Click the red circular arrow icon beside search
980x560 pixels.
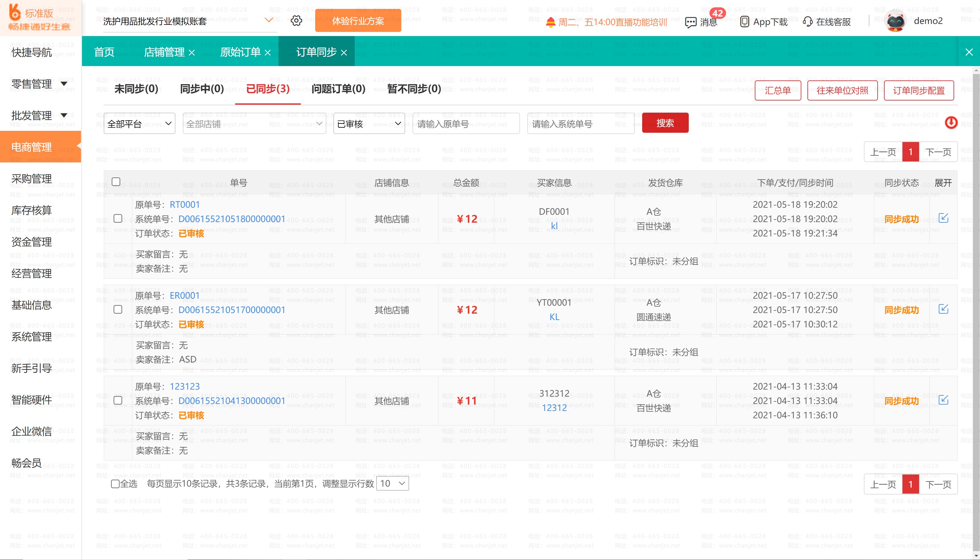tap(951, 123)
